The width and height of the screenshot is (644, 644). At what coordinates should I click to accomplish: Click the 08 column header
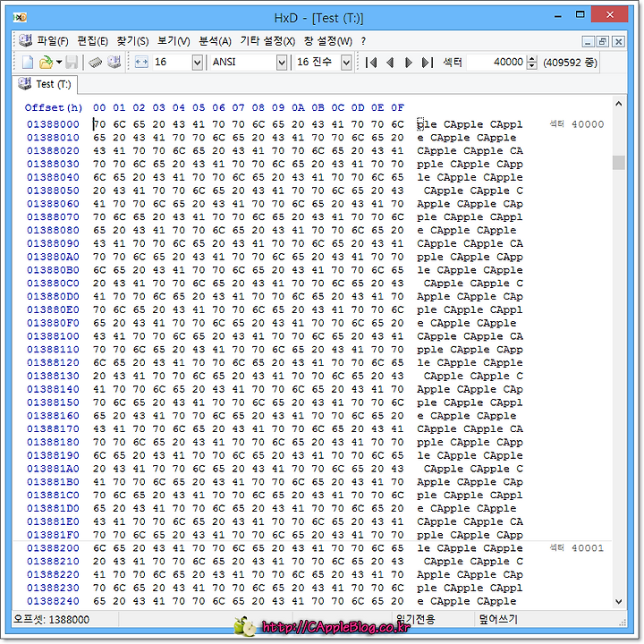(x=258, y=107)
